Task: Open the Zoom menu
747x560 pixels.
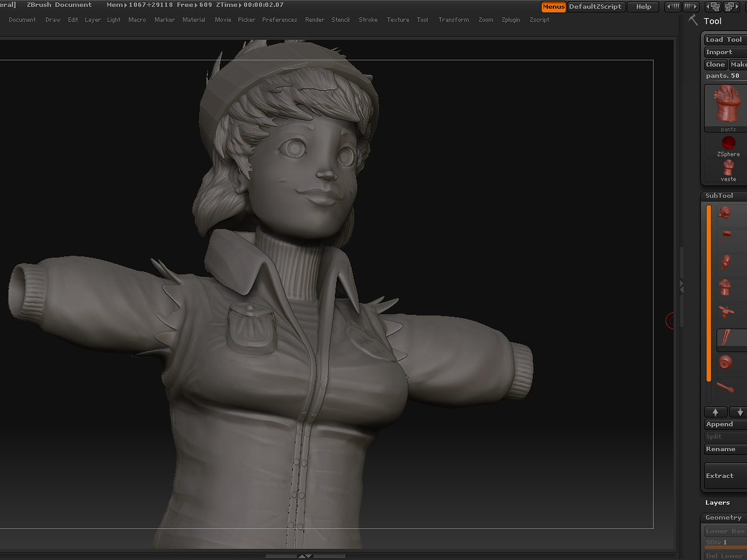Action: click(x=486, y=20)
